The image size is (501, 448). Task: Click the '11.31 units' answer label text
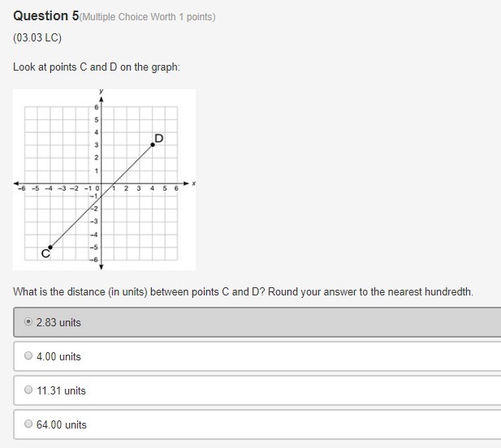61,390
